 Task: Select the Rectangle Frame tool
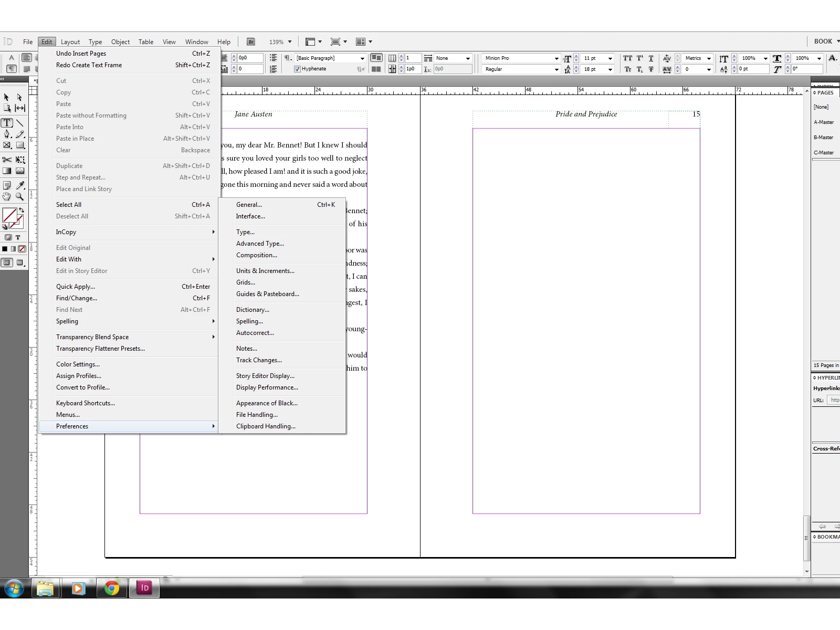click(7, 145)
